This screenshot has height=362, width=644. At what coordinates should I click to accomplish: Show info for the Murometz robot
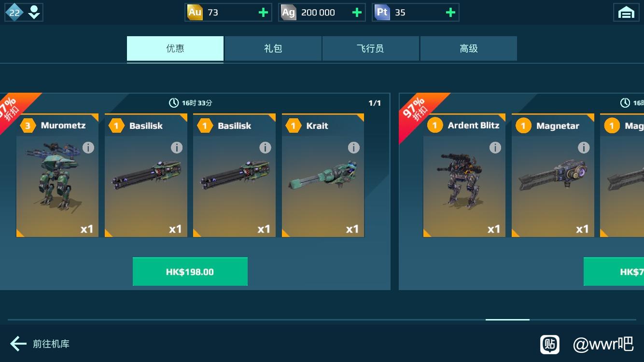pos(88,148)
